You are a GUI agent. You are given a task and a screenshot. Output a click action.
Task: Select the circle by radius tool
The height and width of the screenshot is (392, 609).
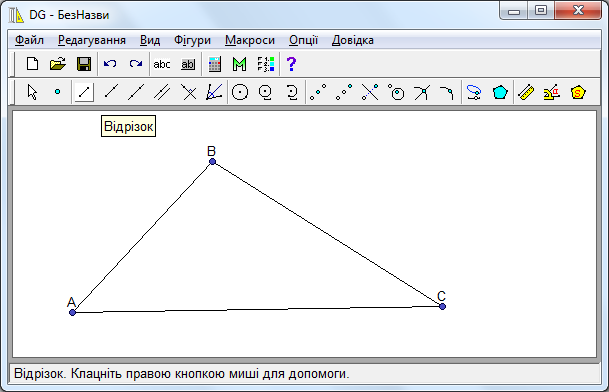(266, 92)
